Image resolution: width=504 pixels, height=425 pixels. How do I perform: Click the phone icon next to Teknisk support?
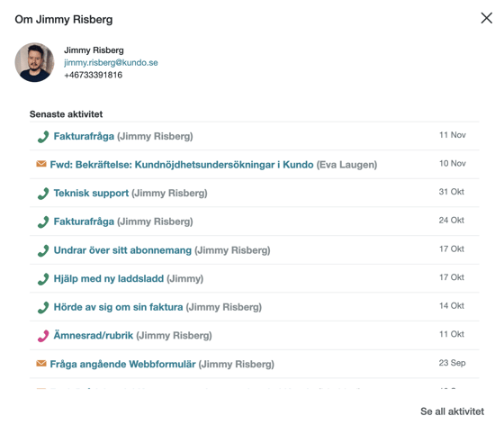43,194
